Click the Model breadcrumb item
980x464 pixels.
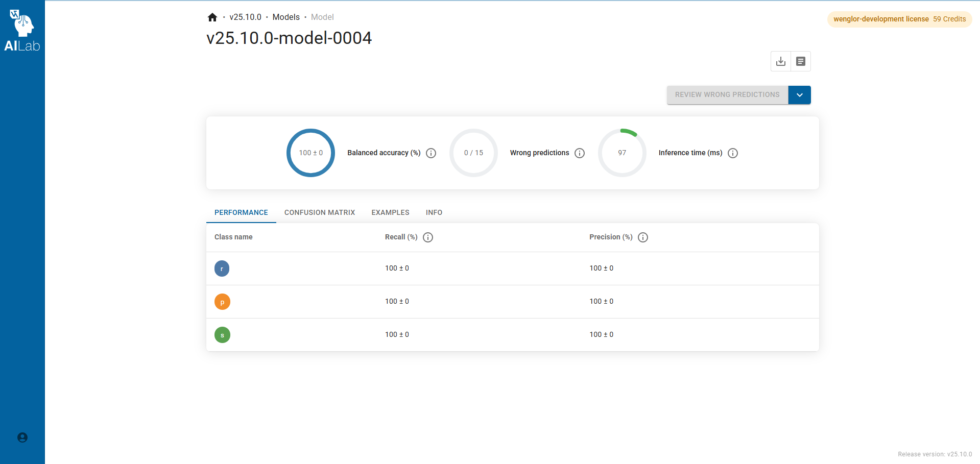(322, 17)
